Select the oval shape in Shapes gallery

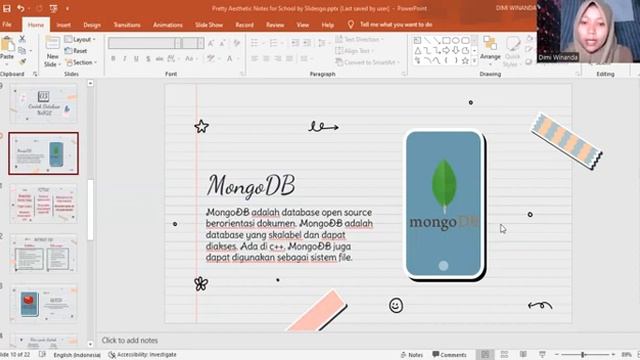pyautogui.click(x=456, y=40)
